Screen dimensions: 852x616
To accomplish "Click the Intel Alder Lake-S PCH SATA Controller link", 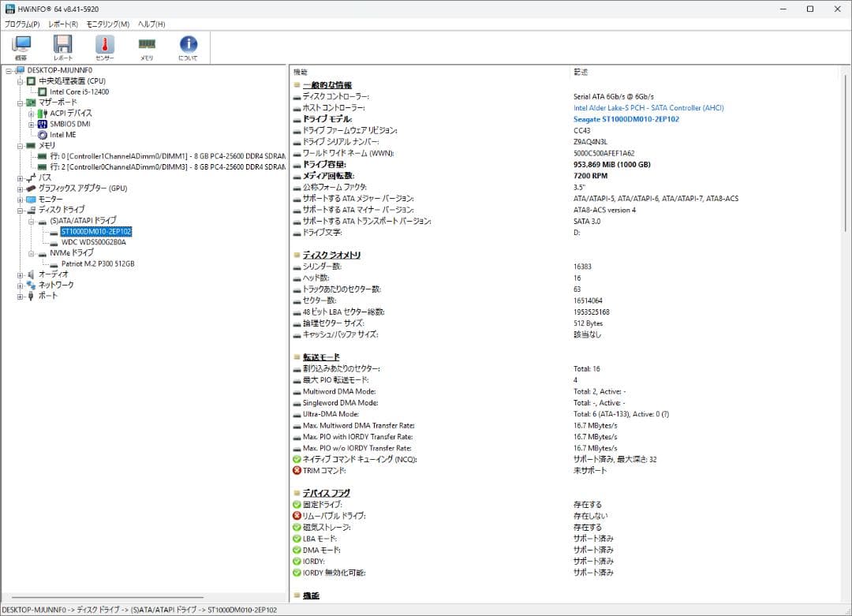I will (648, 108).
